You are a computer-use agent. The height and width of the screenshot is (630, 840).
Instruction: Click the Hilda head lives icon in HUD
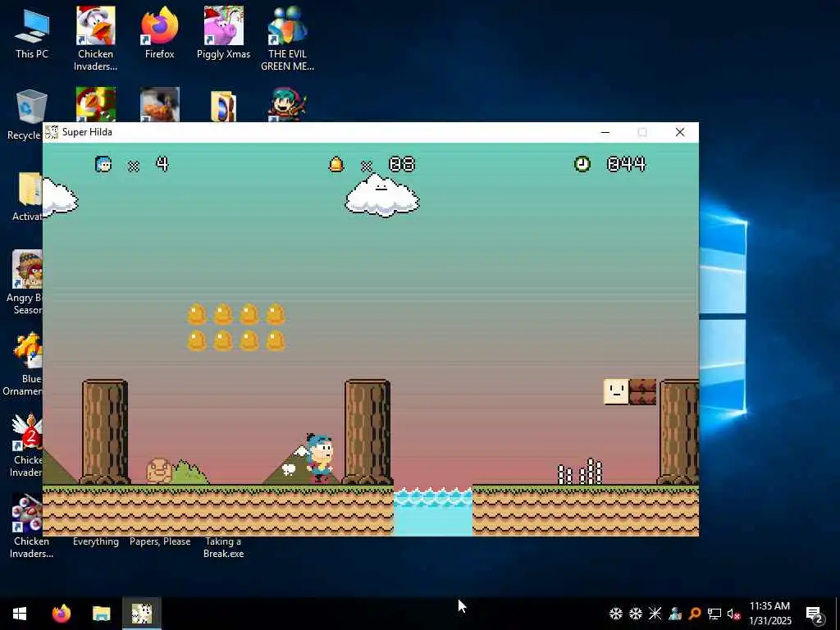click(103, 164)
